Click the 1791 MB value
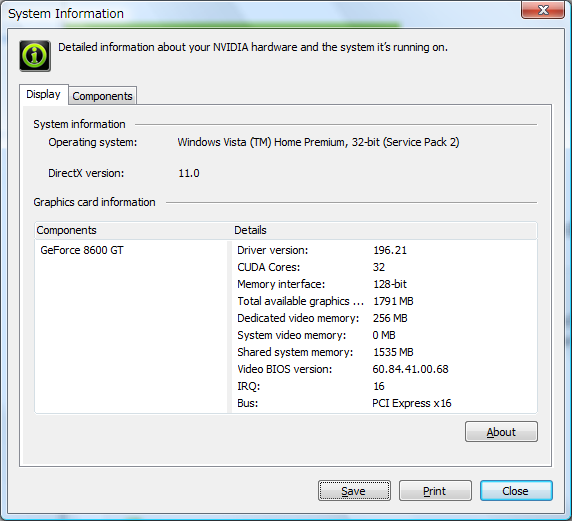572x521 pixels. click(x=393, y=301)
